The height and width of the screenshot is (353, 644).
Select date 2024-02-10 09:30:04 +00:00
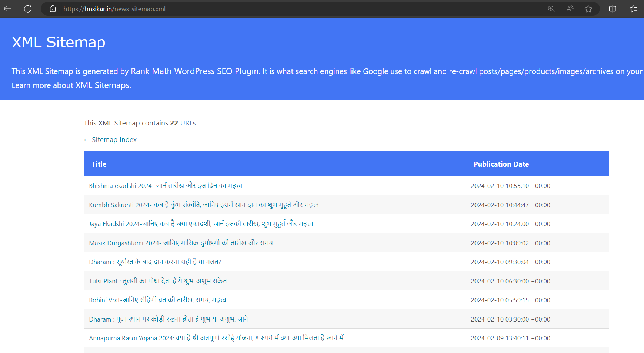[x=510, y=262]
